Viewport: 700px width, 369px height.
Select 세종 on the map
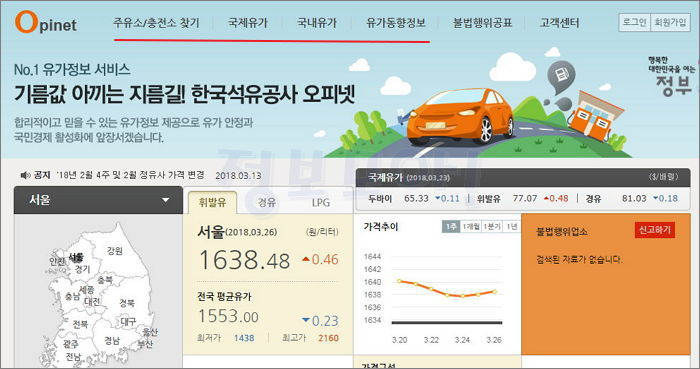pyautogui.click(x=87, y=290)
